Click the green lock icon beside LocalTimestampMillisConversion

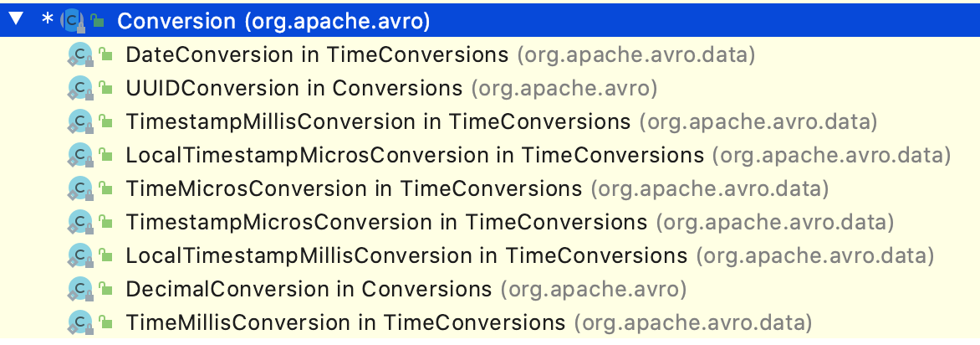[105, 255]
